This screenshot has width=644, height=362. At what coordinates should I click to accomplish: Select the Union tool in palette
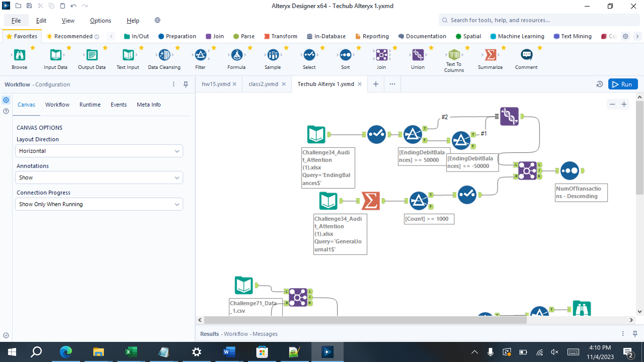(x=418, y=55)
